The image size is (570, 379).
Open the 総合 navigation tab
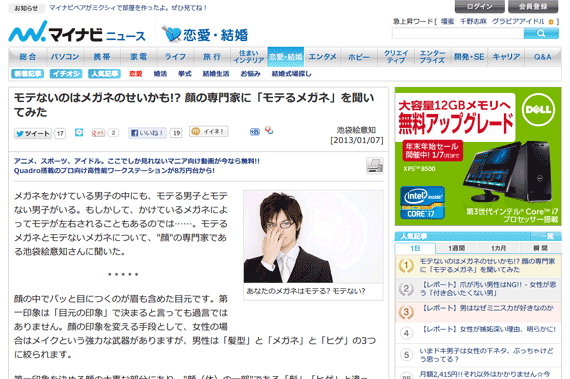28,57
